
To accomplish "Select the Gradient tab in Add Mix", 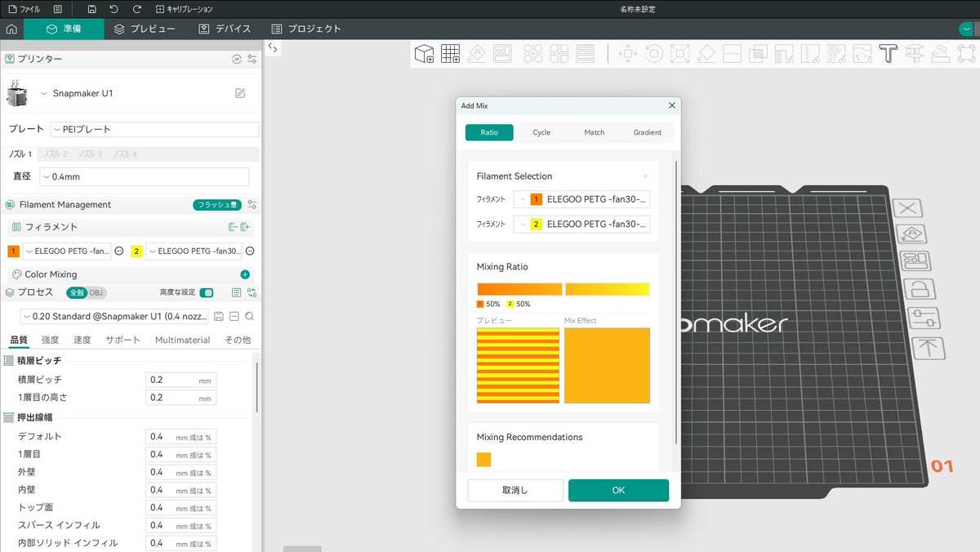I will (648, 132).
